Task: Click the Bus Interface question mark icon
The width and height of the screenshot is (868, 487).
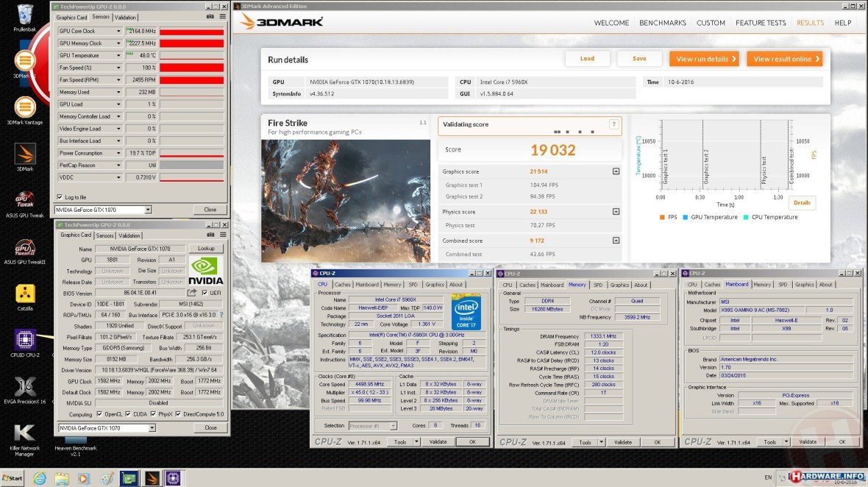Action: 221,315
